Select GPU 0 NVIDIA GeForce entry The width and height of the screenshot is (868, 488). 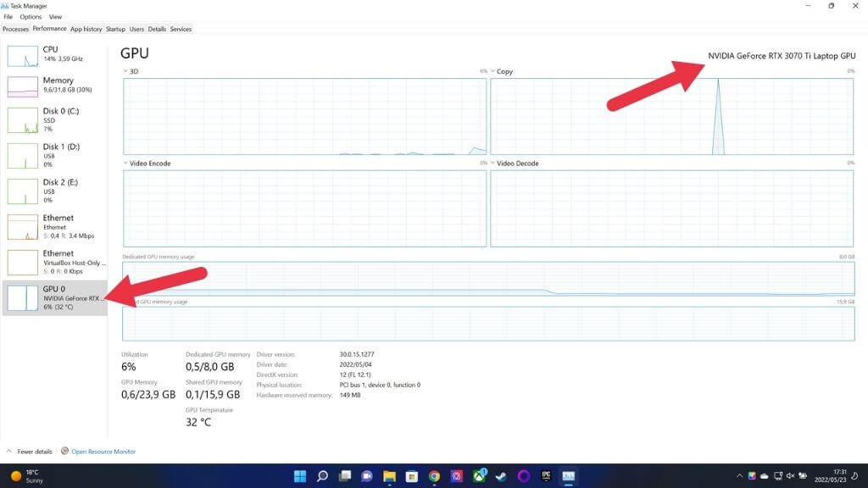(54, 297)
